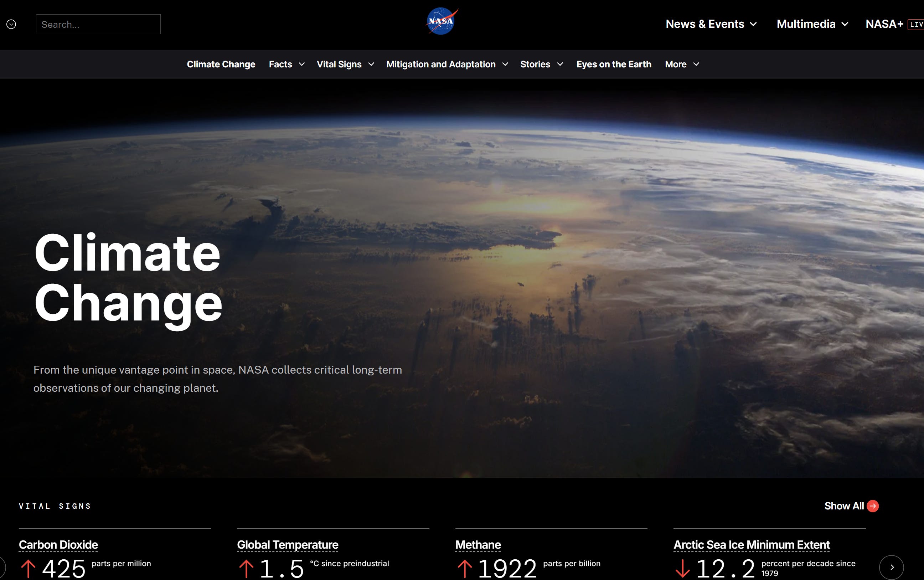
Task: Expand the Multimedia dropdown
Action: 845,24
